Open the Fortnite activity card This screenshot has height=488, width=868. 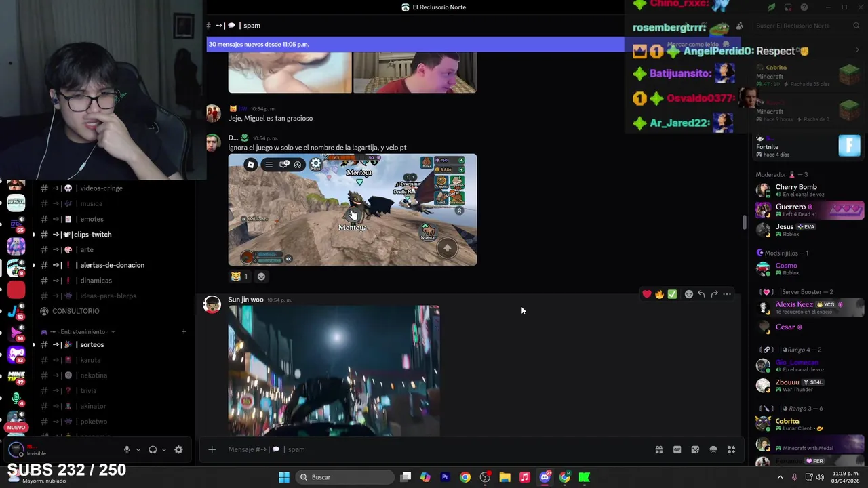(x=808, y=146)
